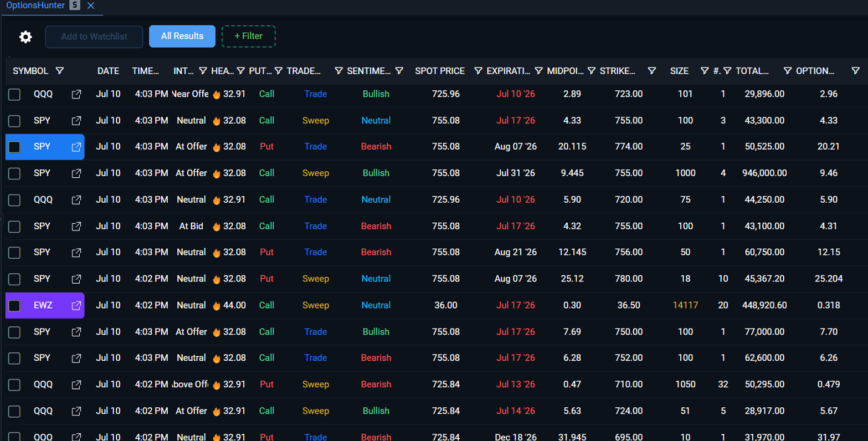Click the SYMBOL column filter icon
This screenshot has height=441, width=868.
tap(60, 71)
